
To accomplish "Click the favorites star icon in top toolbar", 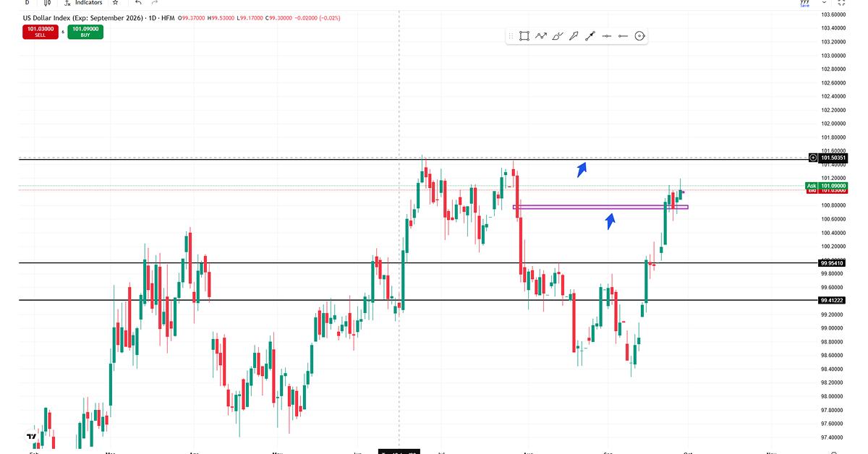I will (115, 3).
